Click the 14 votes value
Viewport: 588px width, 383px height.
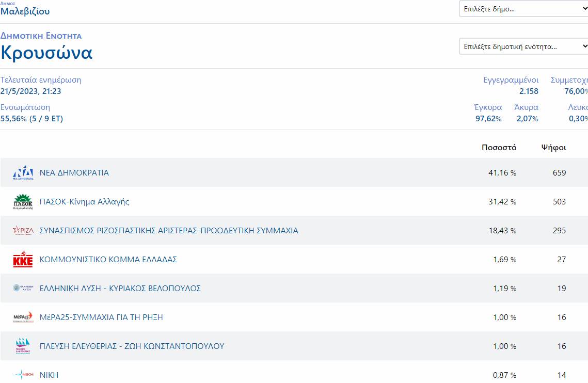click(x=561, y=375)
